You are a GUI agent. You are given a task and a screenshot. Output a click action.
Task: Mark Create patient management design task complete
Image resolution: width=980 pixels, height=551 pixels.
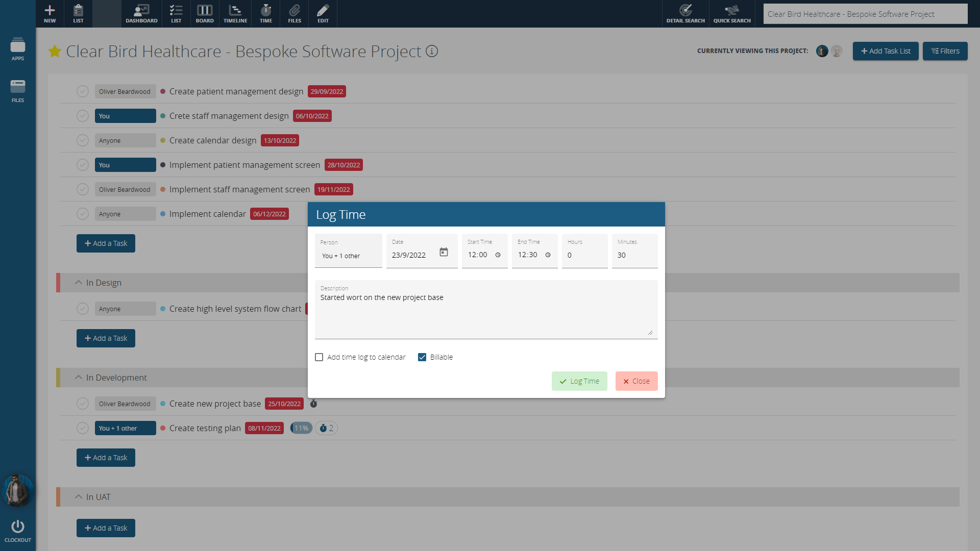coord(83,91)
